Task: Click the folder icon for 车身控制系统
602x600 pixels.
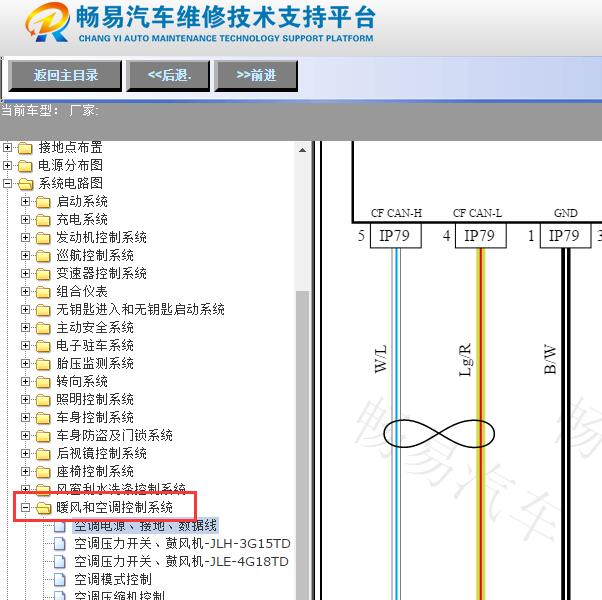Action: pyautogui.click(x=43, y=418)
